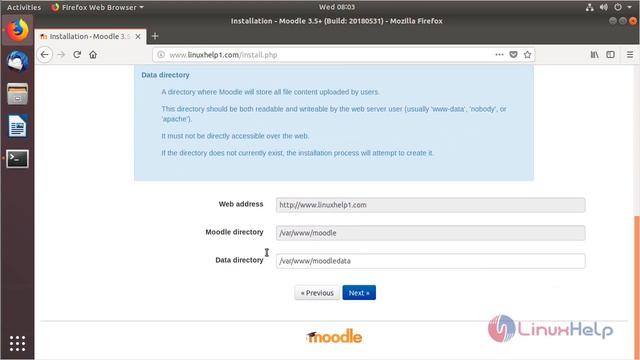Click the Next » button
This screenshot has height=360, width=640.
tap(359, 293)
